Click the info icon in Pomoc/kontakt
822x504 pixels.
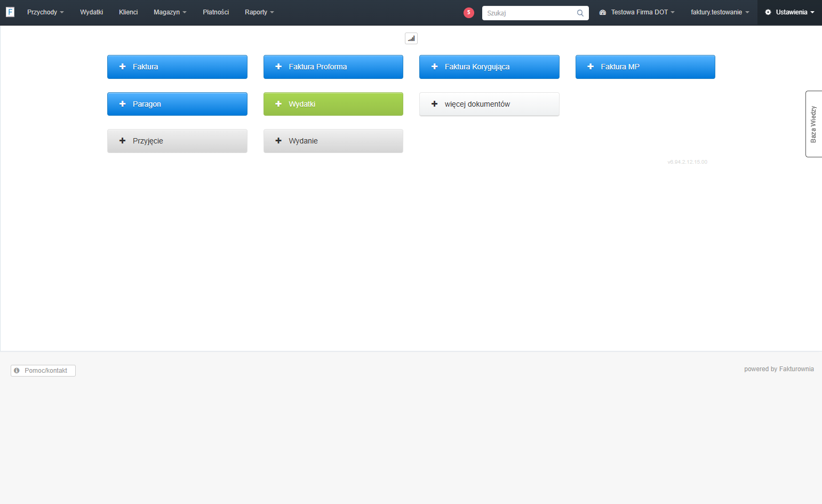pos(17,370)
